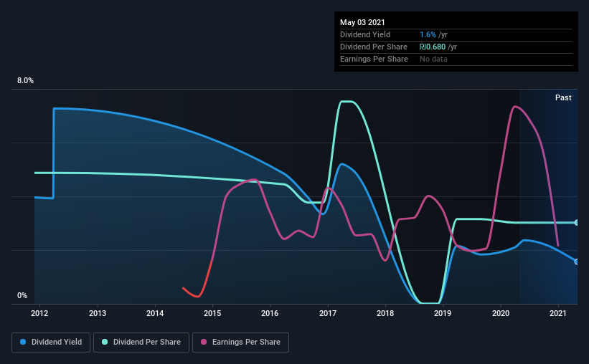Click the ₪0.680 dividend per share value
The image size is (589, 364).
click(x=433, y=47)
